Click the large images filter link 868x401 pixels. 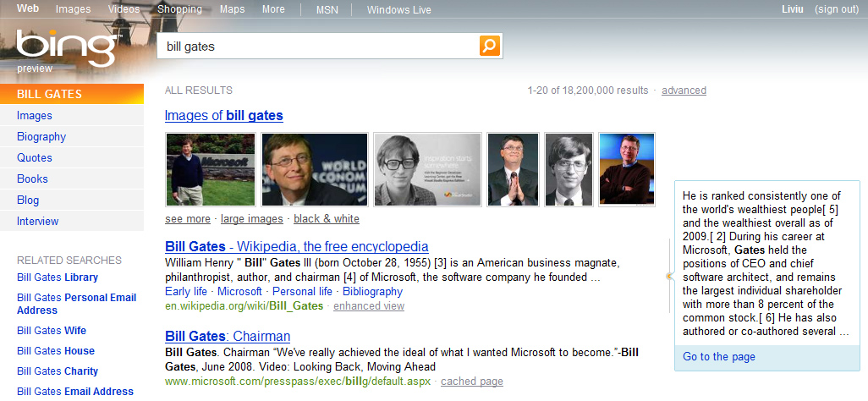click(252, 219)
